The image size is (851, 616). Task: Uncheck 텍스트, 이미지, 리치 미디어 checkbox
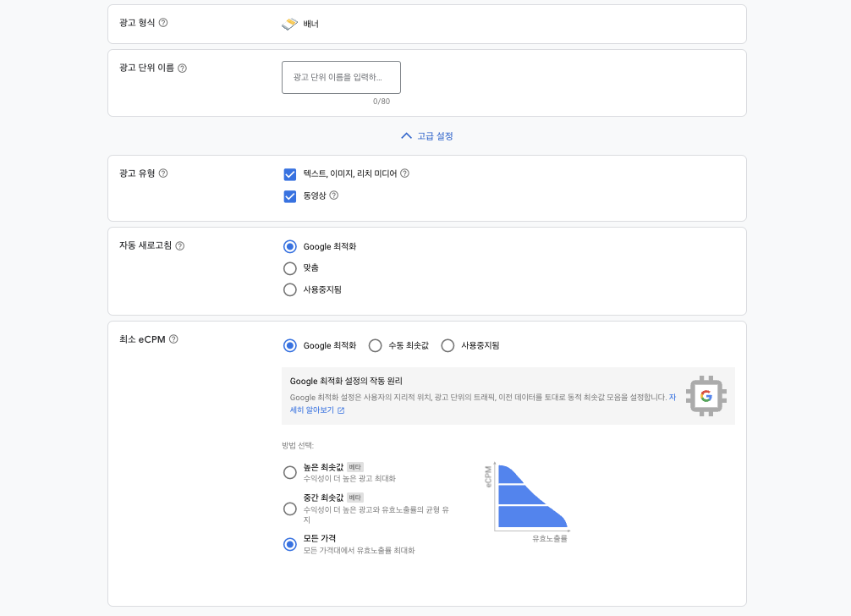[290, 174]
